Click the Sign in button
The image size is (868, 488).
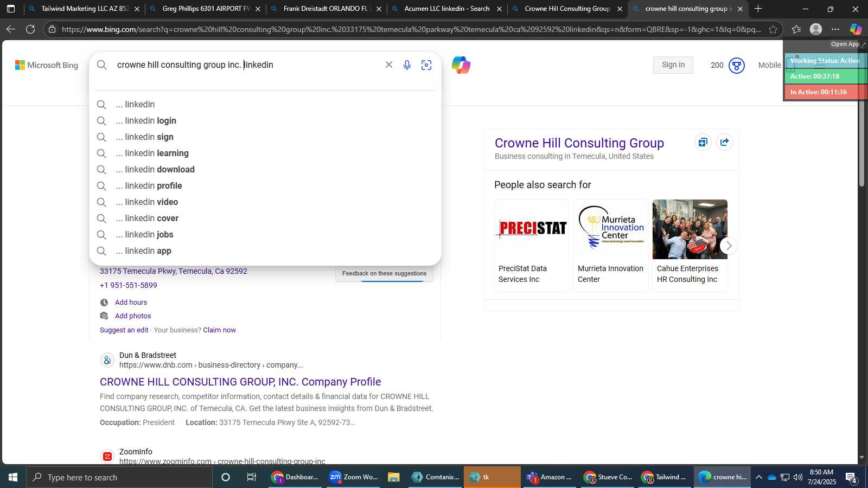click(x=673, y=65)
